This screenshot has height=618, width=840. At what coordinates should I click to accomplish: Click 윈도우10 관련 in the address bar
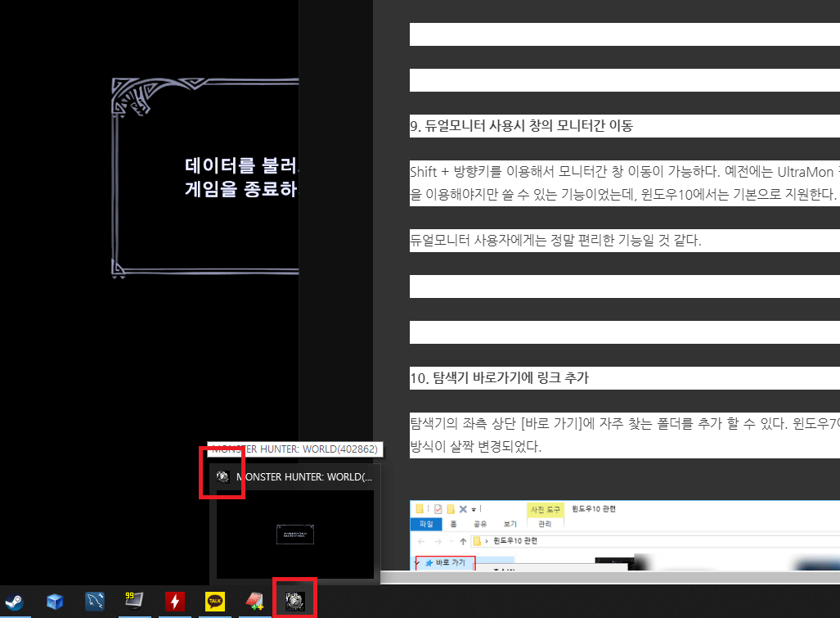514,541
